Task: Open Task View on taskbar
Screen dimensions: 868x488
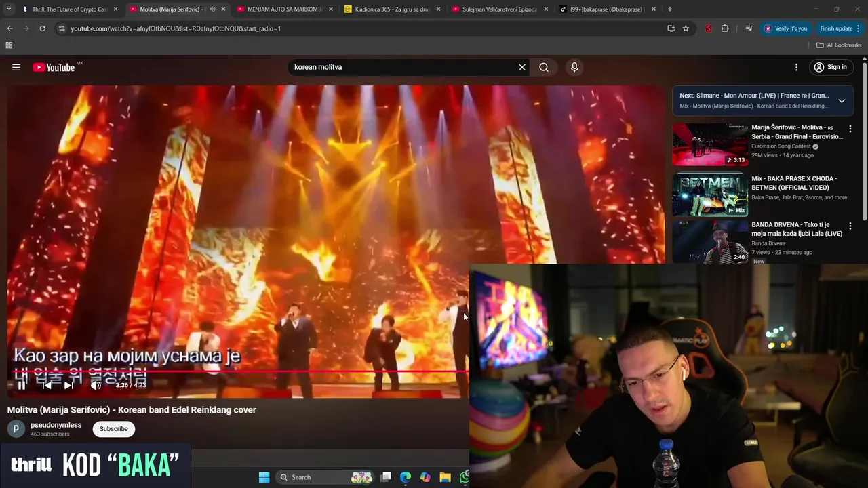Action: (386, 477)
